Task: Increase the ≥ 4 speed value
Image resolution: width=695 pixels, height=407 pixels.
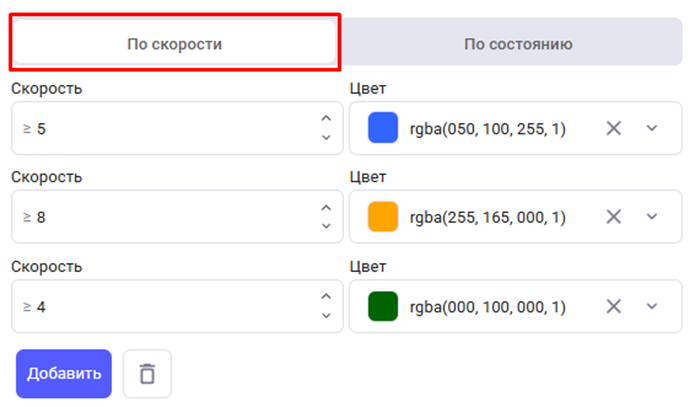Action: tap(325, 298)
